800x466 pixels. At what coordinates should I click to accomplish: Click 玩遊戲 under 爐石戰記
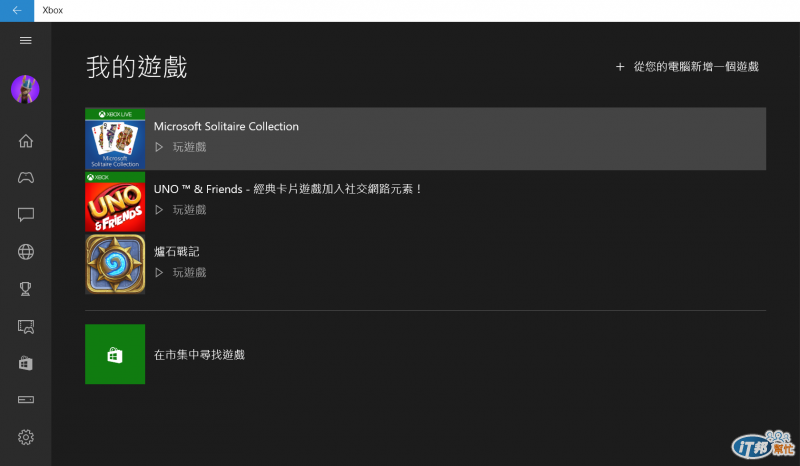pyautogui.click(x=189, y=273)
